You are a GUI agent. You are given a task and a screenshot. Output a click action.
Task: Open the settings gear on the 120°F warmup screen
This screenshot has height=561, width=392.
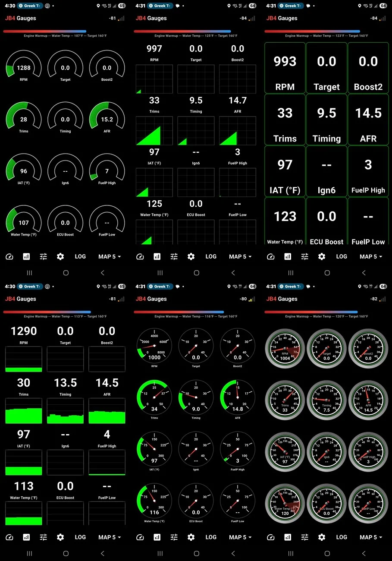[322, 537]
